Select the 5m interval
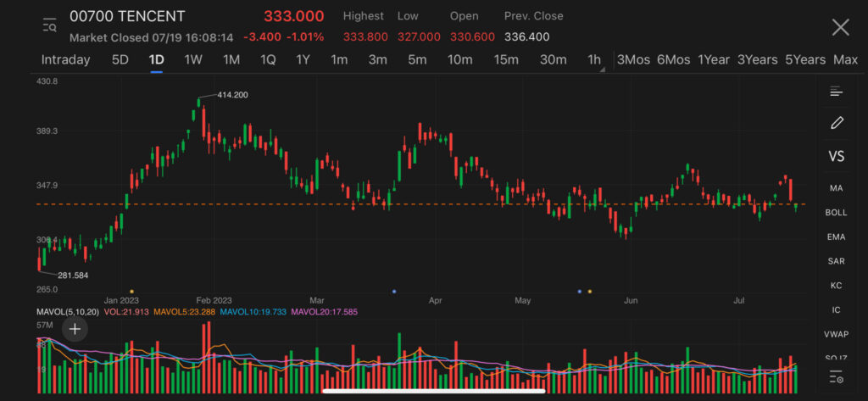This screenshot has width=868, height=401. [417, 60]
